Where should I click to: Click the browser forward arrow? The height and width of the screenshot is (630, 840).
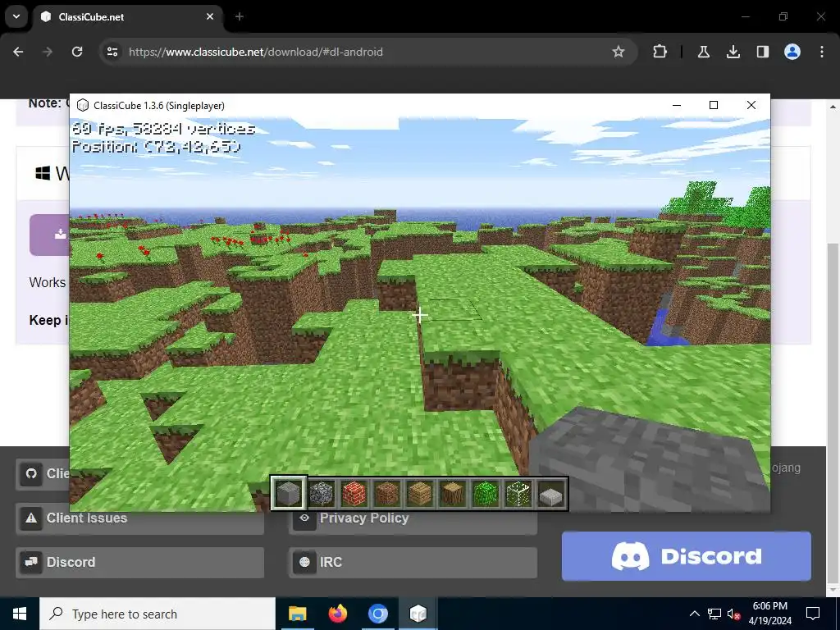point(48,52)
